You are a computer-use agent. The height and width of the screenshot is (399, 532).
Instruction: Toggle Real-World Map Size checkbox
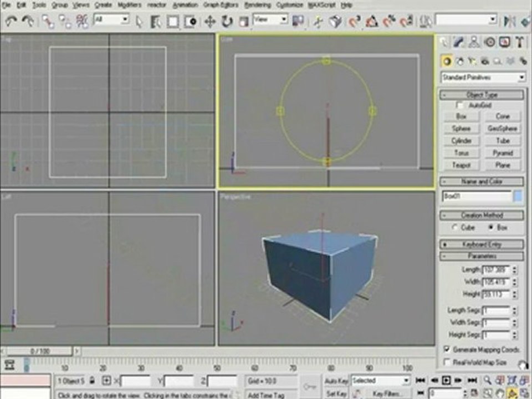pos(447,362)
